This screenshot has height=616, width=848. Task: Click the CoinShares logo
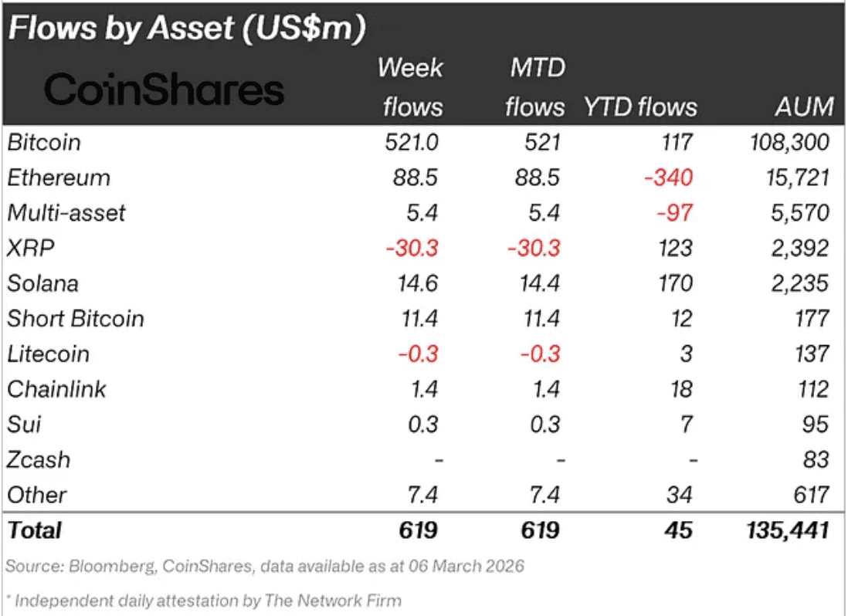click(x=165, y=90)
